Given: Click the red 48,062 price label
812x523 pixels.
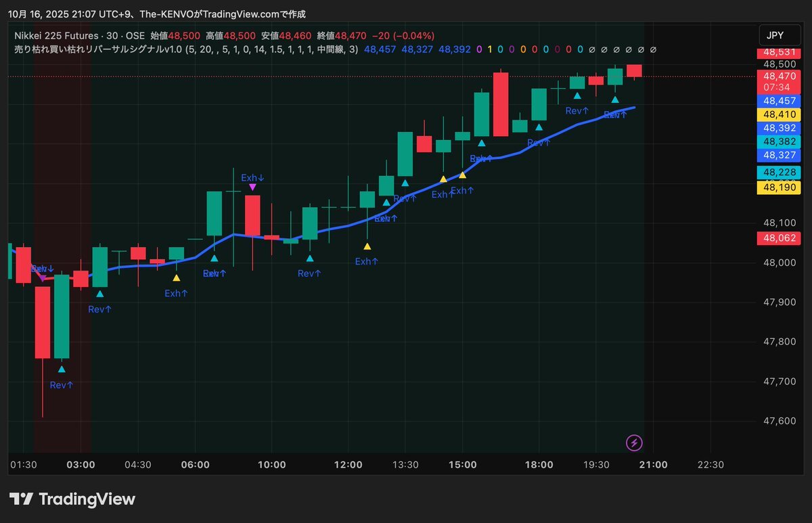Looking at the screenshot, I should click(780, 238).
